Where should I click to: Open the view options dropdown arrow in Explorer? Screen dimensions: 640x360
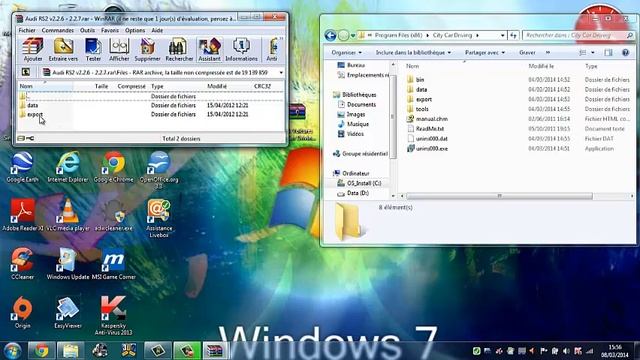tap(593, 53)
